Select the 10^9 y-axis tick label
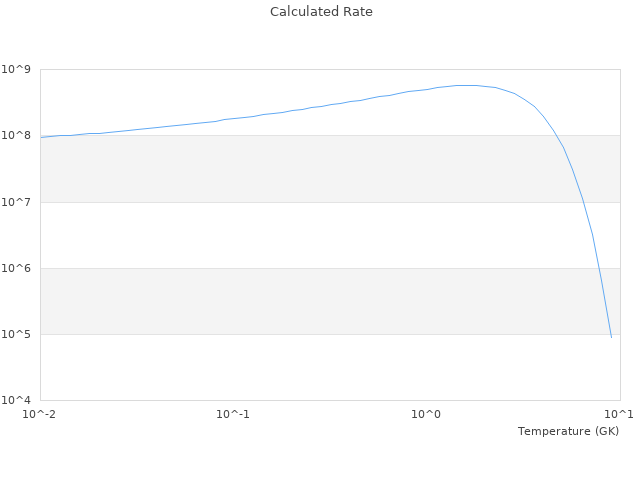 (18, 69)
